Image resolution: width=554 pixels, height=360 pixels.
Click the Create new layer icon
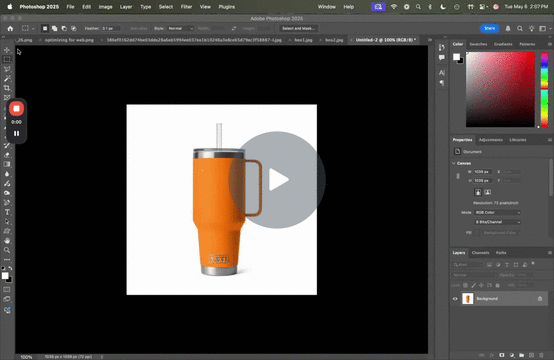(531, 355)
